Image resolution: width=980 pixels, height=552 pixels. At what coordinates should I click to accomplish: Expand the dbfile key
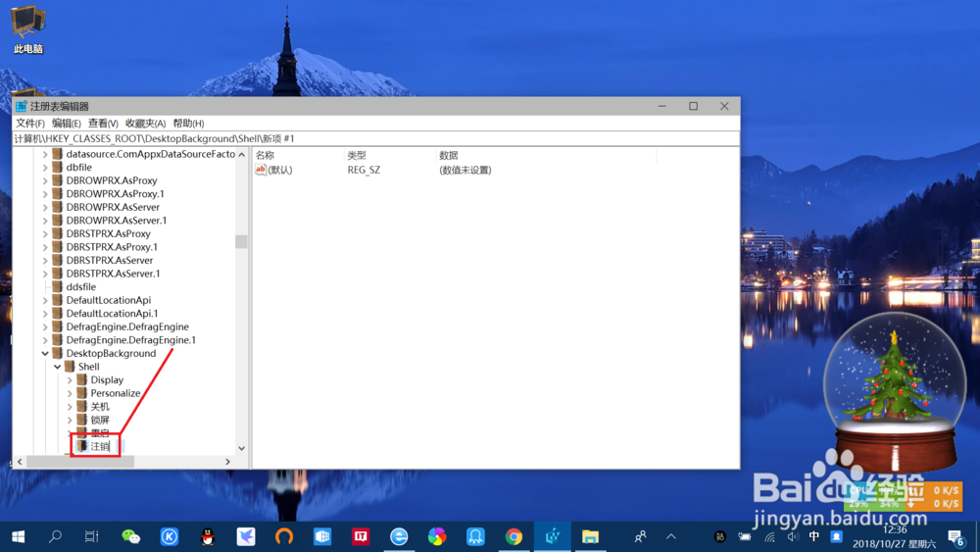[x=45, y=168]
